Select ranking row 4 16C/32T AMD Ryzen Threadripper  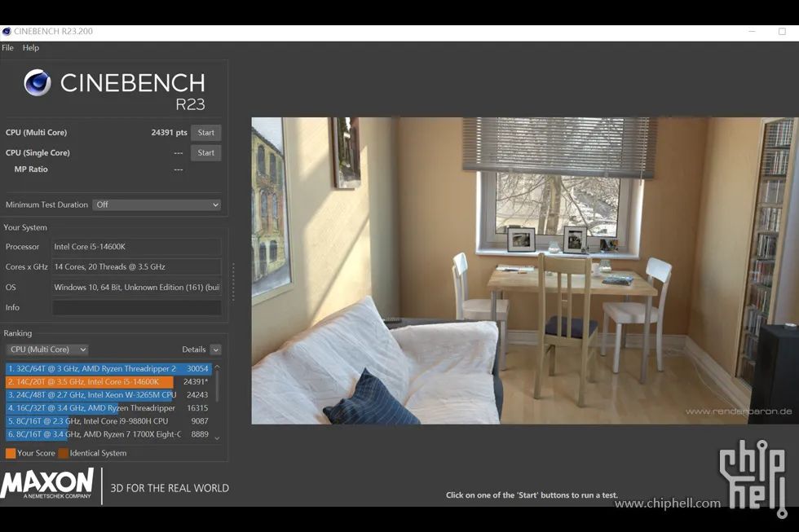point(108,408)
